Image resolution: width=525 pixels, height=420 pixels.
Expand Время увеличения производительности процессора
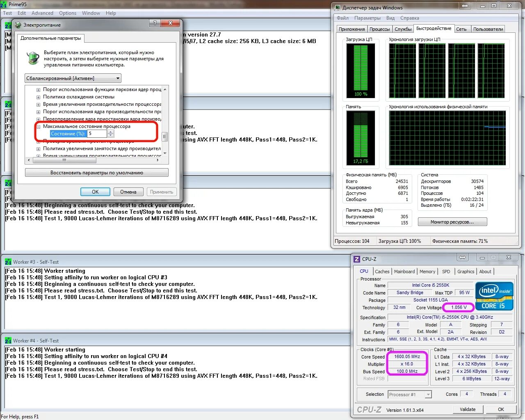point(38,104)
